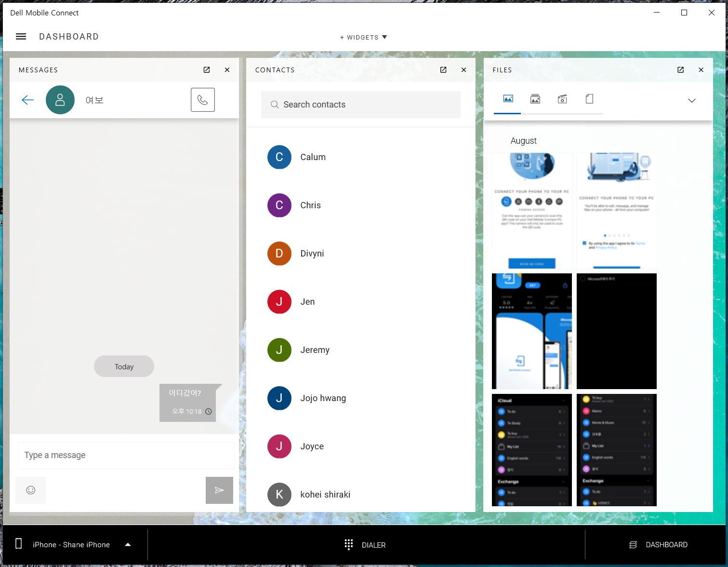Click the Search contacts field

[361, 105]
